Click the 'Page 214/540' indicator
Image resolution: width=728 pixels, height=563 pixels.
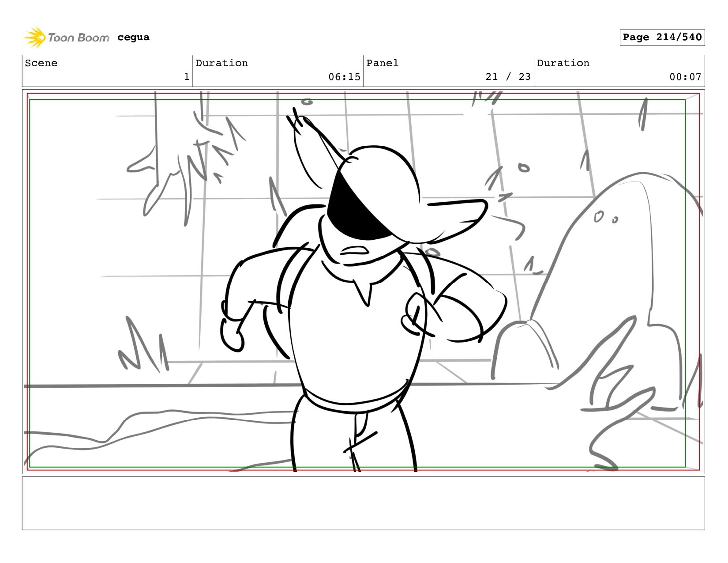[x=662, y=38]
